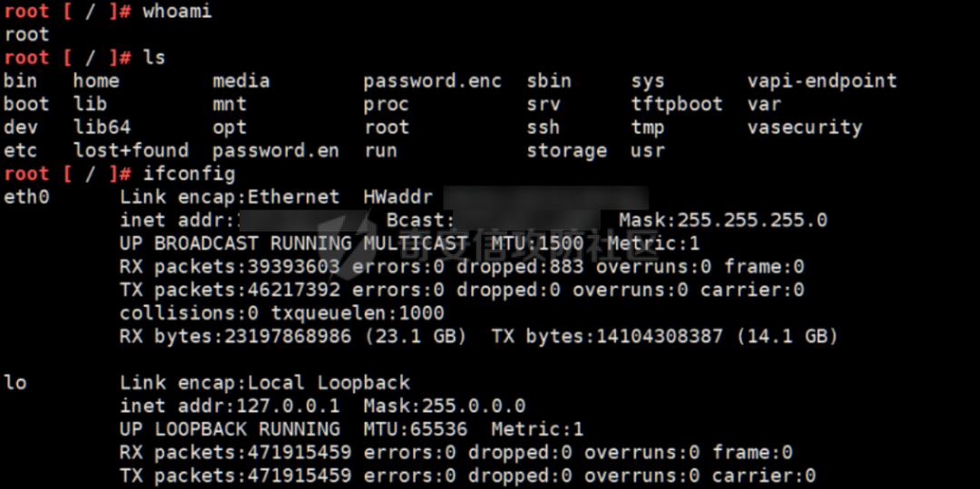Click the Mask:255.255.255.0 value

click(722, 220)
